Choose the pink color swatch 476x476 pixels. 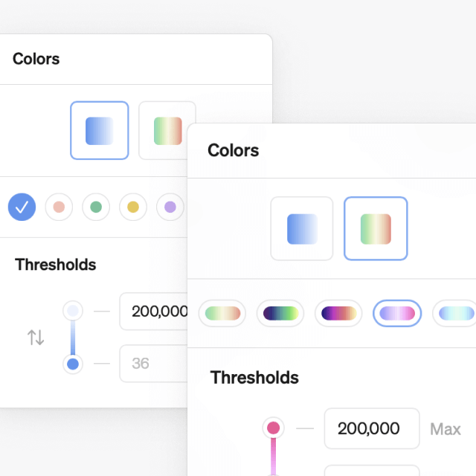[59, 207]
